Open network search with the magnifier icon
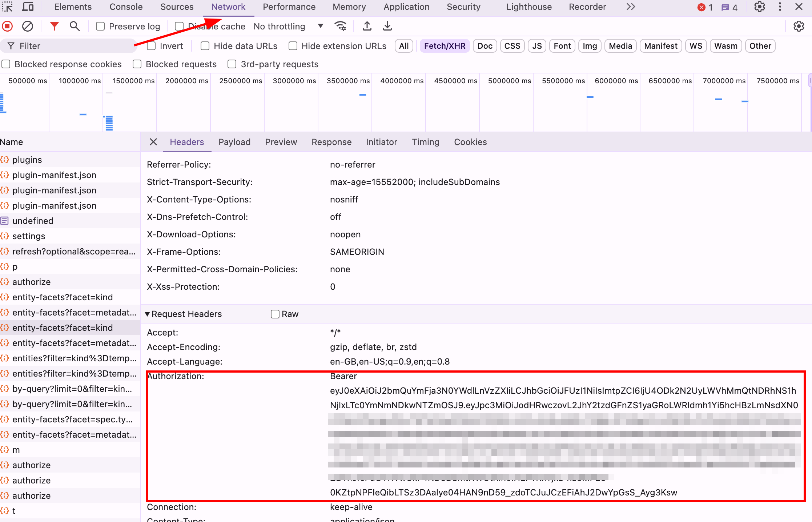Screen dimensions: 812x522 click(x=75, y=26)
